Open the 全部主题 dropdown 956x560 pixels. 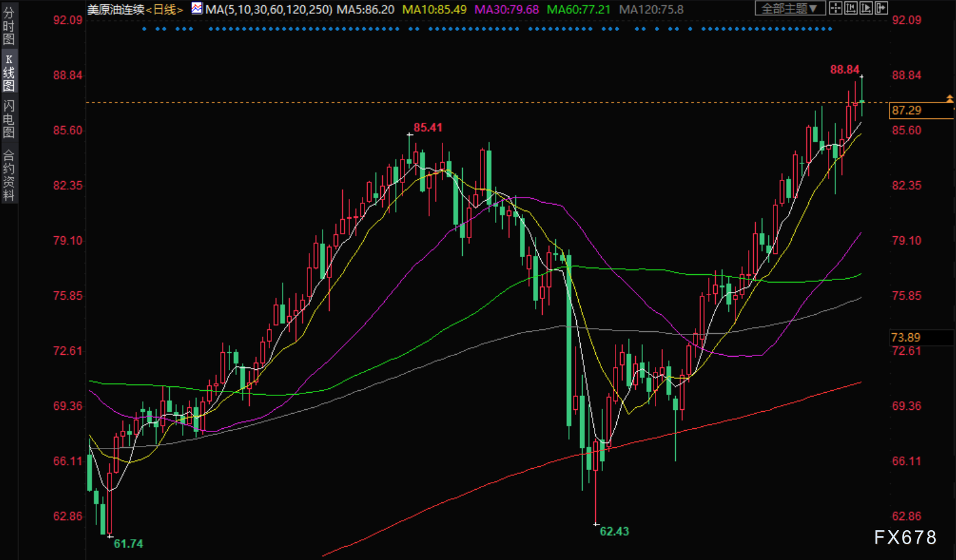click(789, 8)
